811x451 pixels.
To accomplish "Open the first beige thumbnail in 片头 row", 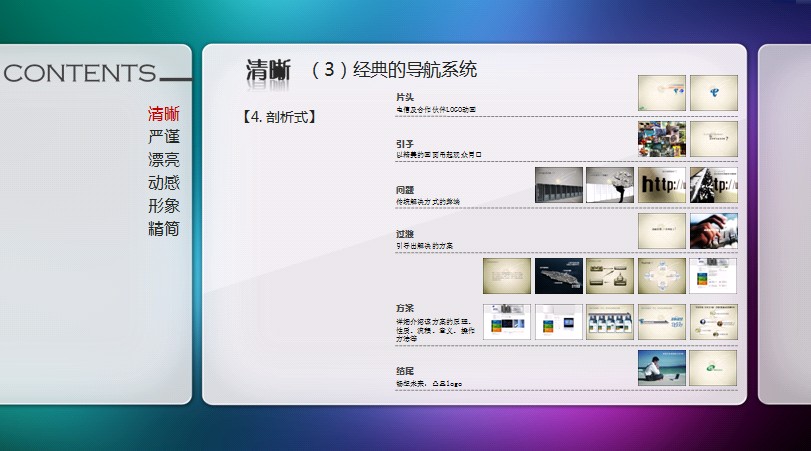I will (x=662, y=93).
